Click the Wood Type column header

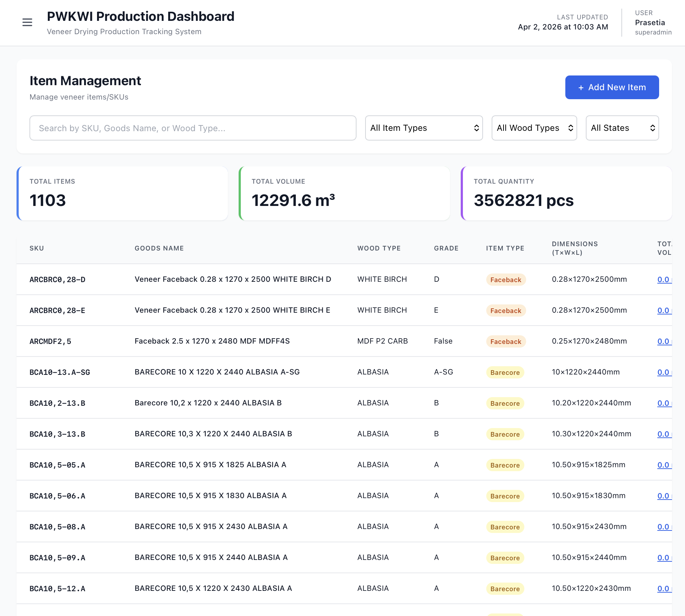(379, 248)
